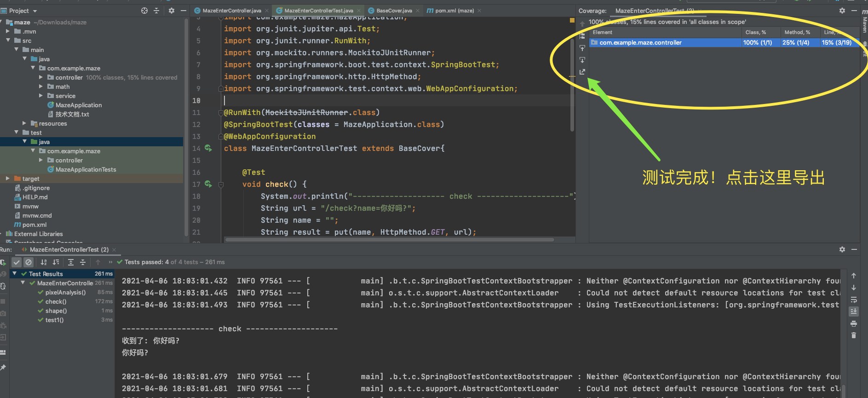Screen dimensions: 868x398
Task: Open Run panel settings gear
Action: (842, 249)
